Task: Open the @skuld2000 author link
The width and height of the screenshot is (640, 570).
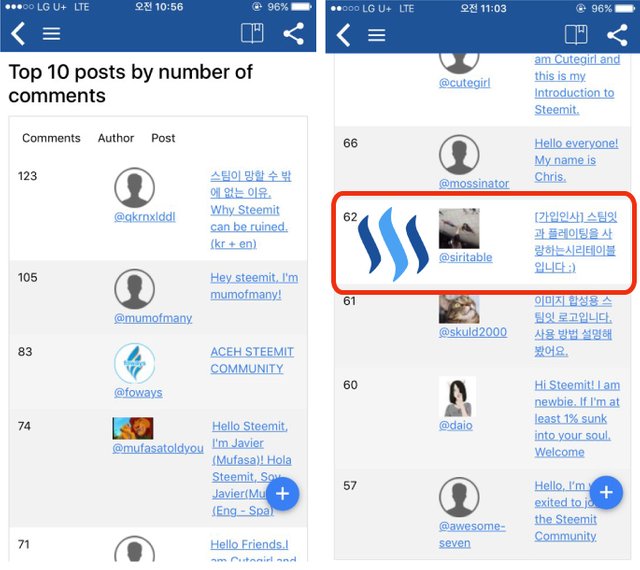Action: point(473,332)
